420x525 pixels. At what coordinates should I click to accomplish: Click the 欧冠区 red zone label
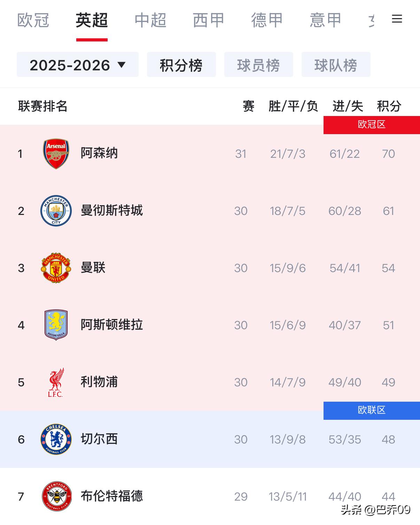pyautogui.click(x=372, y=125)
